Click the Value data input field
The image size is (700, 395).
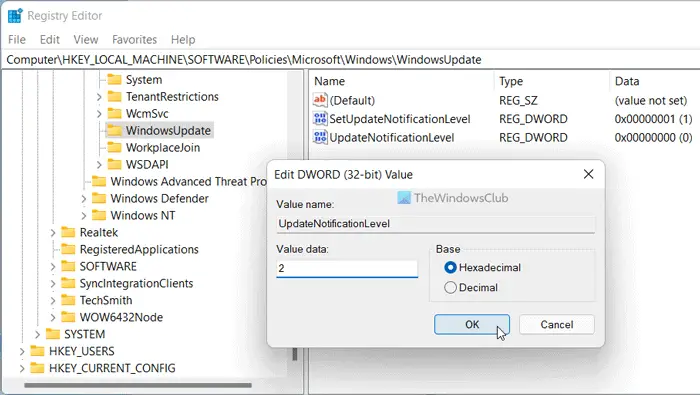tap(347, 268)
